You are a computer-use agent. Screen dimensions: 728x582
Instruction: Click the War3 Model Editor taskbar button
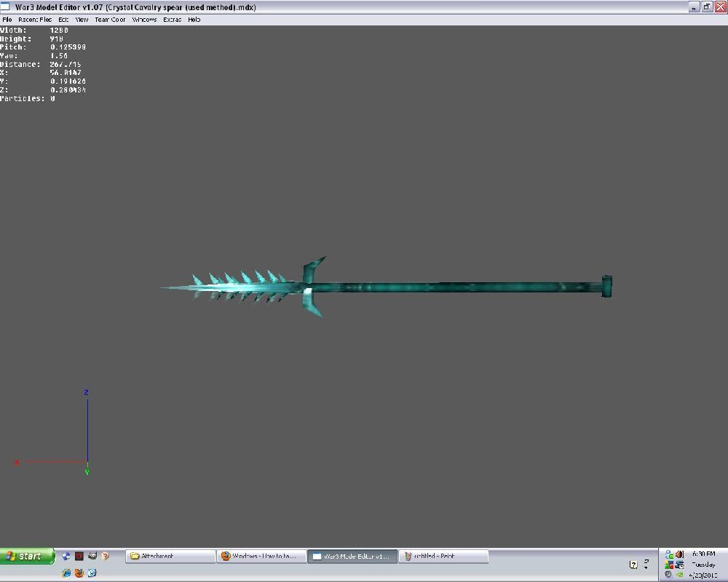(x=352, y=556)
